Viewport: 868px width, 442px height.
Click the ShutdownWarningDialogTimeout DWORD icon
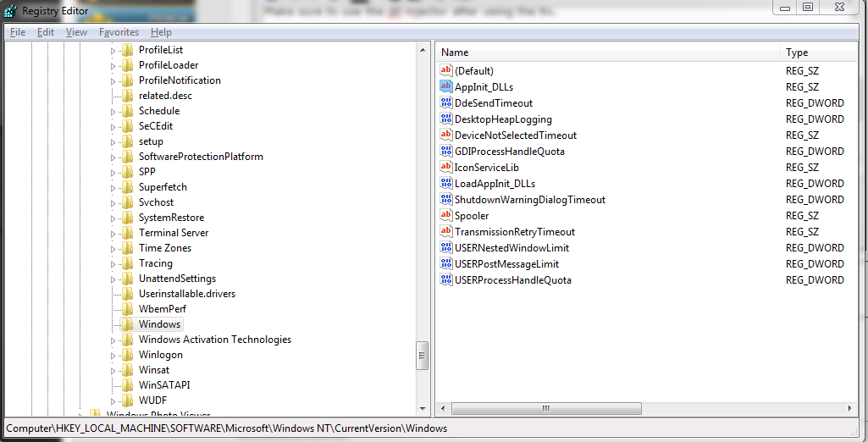tap(445, 199)
